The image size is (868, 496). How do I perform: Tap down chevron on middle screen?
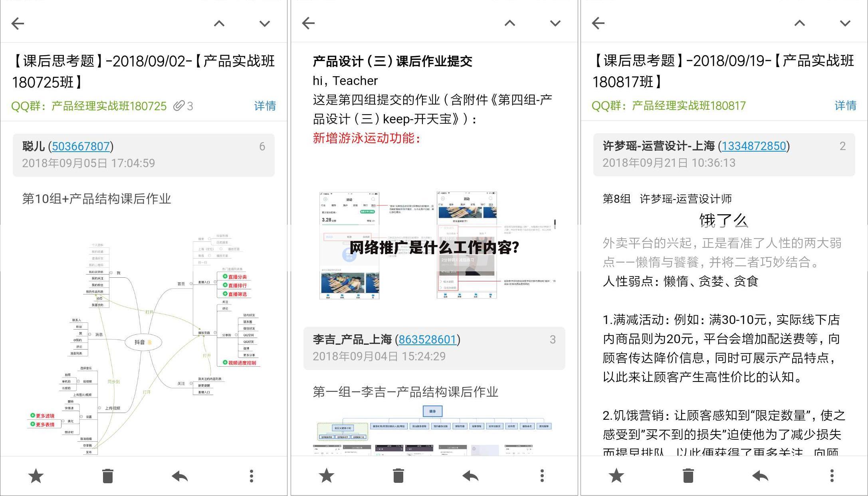[x=555, y=23]
